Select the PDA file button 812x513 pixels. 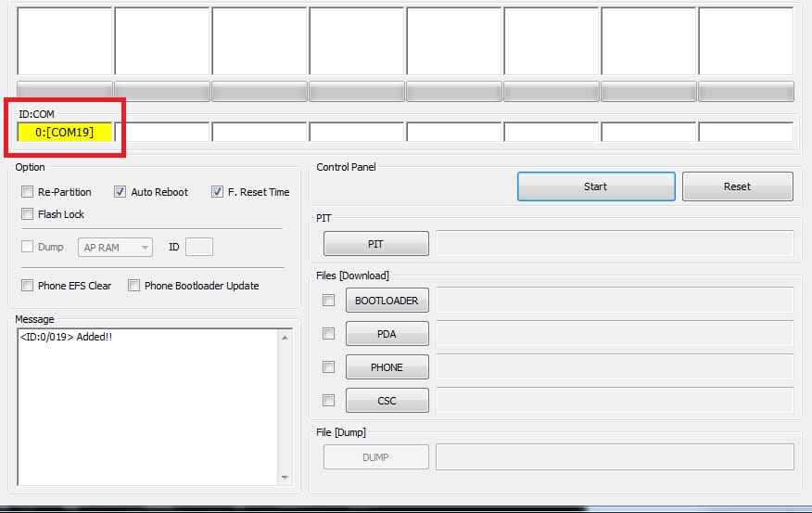(387, 334)
